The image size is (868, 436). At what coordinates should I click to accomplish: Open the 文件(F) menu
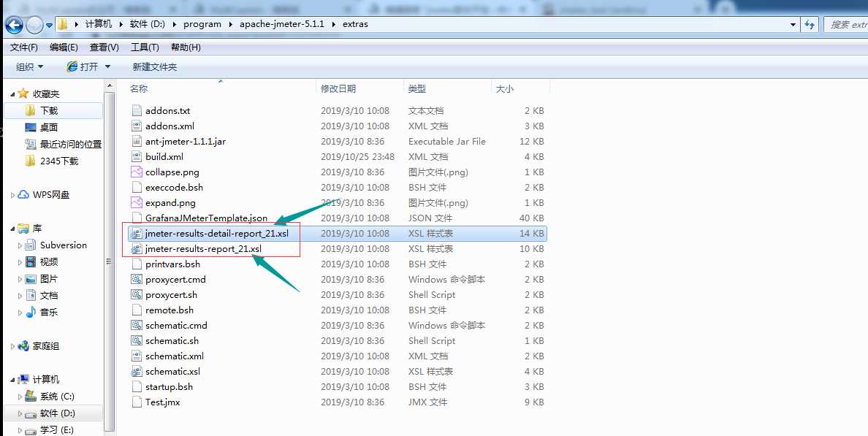coord(24,47)
